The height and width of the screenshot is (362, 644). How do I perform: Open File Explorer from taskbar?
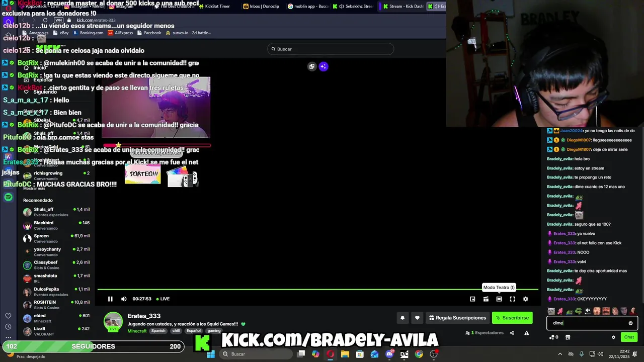click(x=345, y=354)
